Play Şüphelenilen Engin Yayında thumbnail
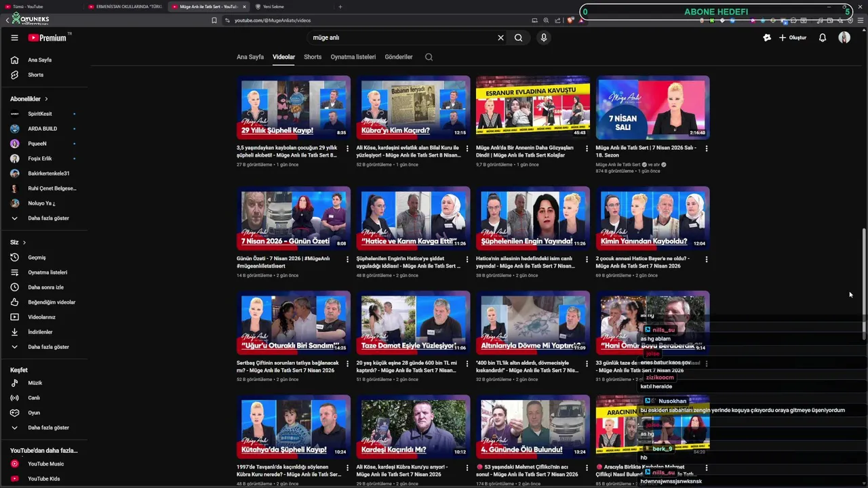868x488 pixels. [x=533, y=218]
